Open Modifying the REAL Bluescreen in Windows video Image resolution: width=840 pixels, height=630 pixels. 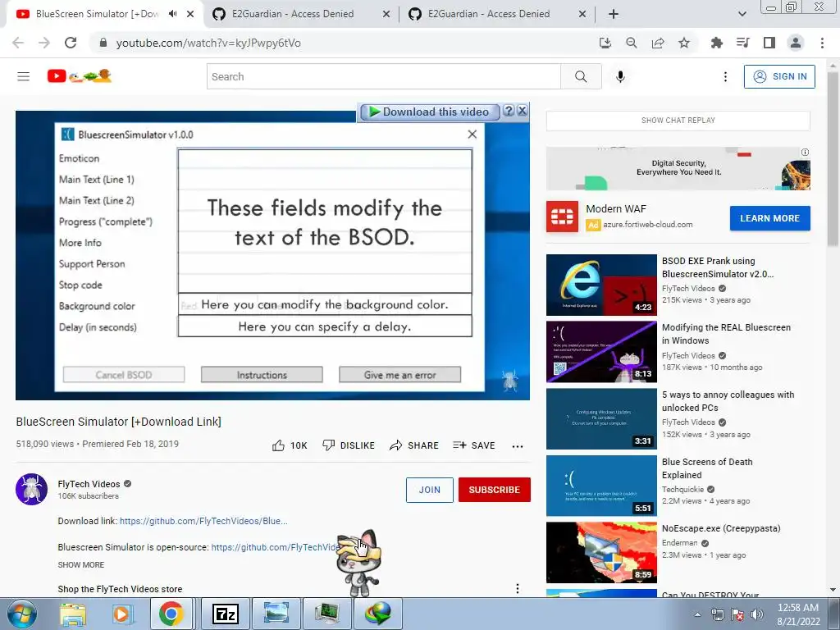tap(601, 352)
